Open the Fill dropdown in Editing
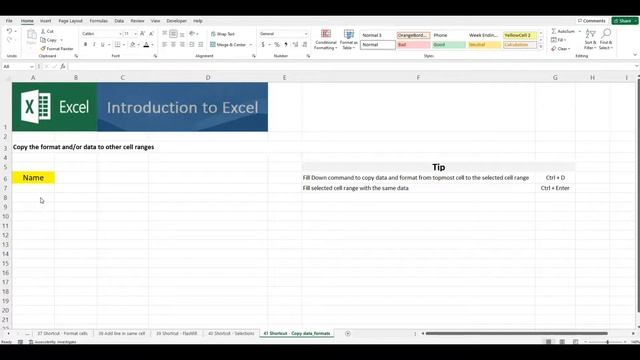Screen dimensions: 640x360 pyautogui.click(x=558, y=40)
